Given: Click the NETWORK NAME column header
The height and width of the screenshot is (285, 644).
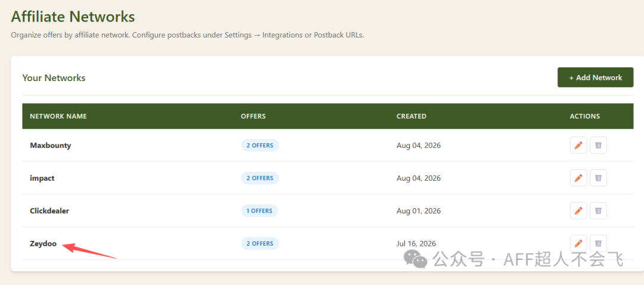Looking at the screenshot, I should click(58, 116).
